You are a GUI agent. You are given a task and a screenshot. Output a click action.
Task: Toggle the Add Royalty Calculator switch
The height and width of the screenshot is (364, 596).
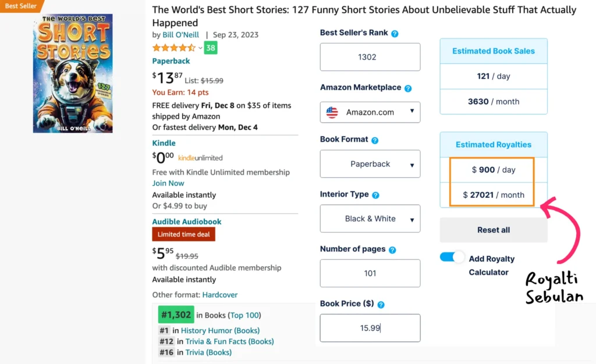pos(452,257)
